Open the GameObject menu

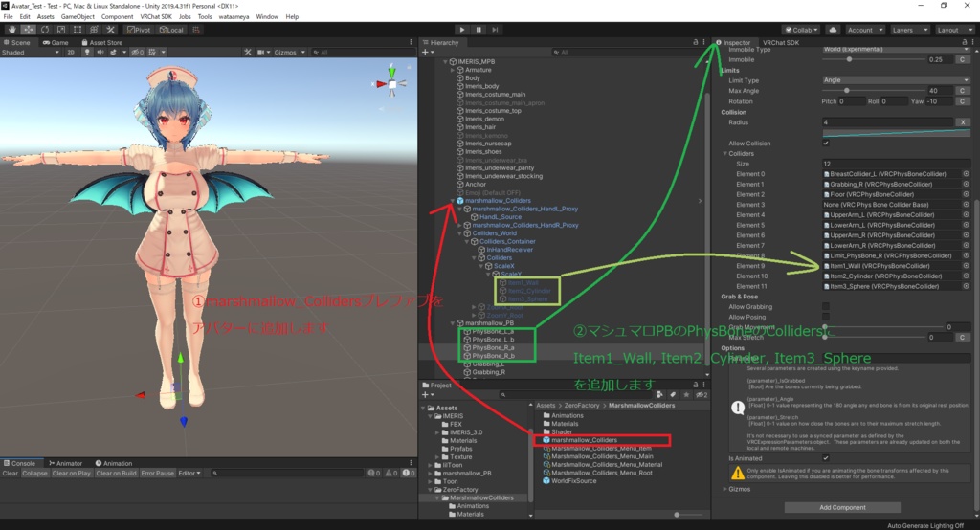[x=78, y=17]
